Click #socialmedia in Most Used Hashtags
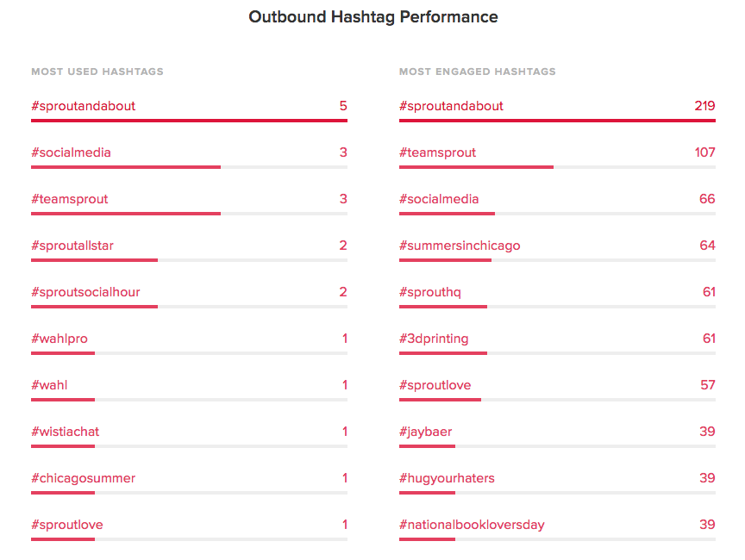Screen dimensions: 745x560 (x=71, y=152)
